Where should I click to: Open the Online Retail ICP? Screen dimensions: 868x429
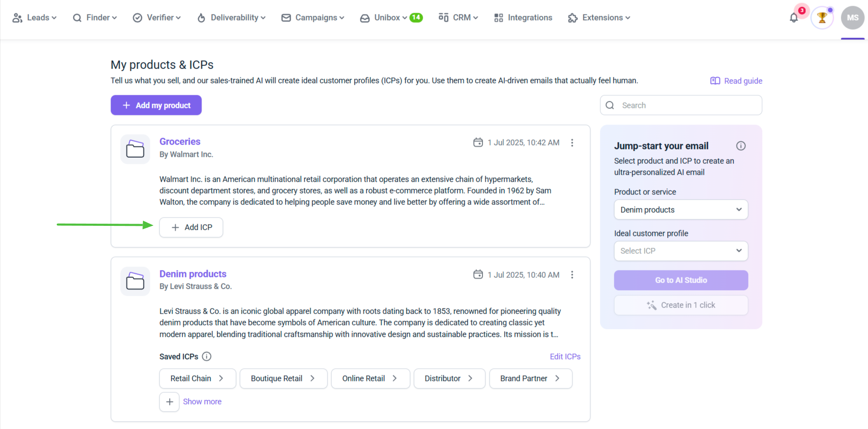click(370, 378)
